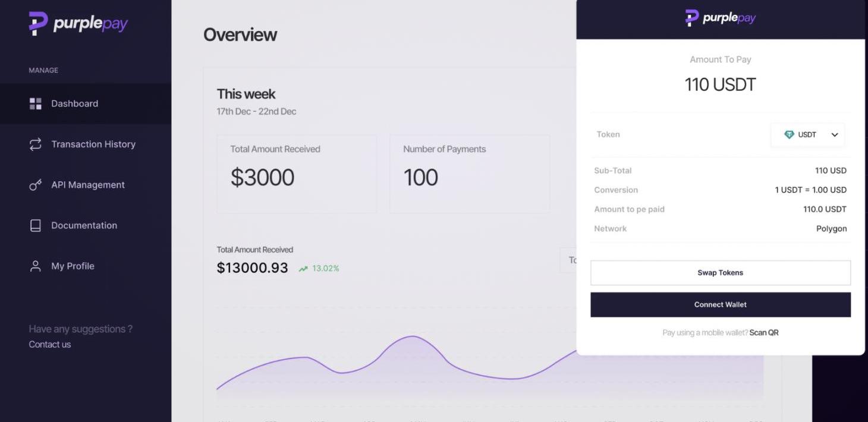Click the PurplePay logo in payment panel
868x422 pixels.
tap(720, 18)
